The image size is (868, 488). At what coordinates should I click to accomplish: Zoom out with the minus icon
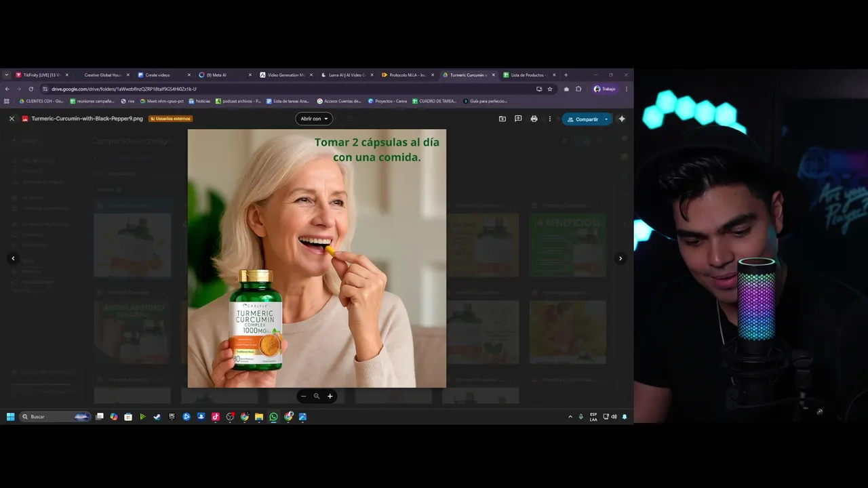304,396
